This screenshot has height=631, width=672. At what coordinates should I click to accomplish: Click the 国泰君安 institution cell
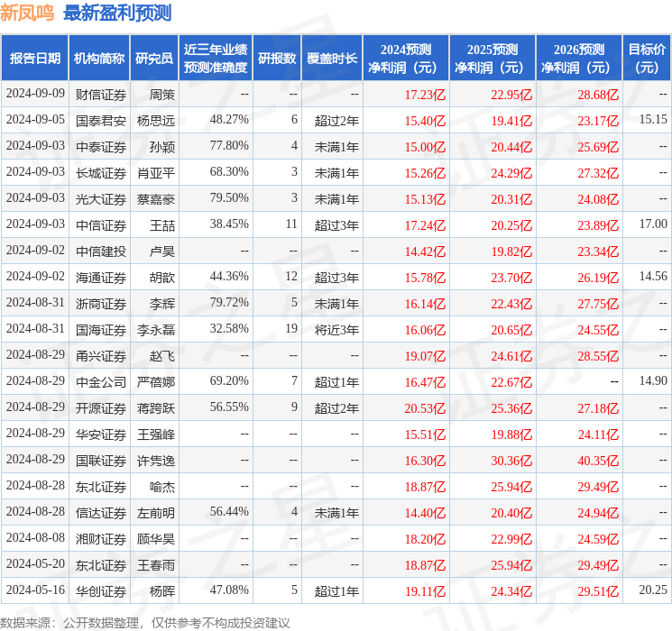point(101,121)
